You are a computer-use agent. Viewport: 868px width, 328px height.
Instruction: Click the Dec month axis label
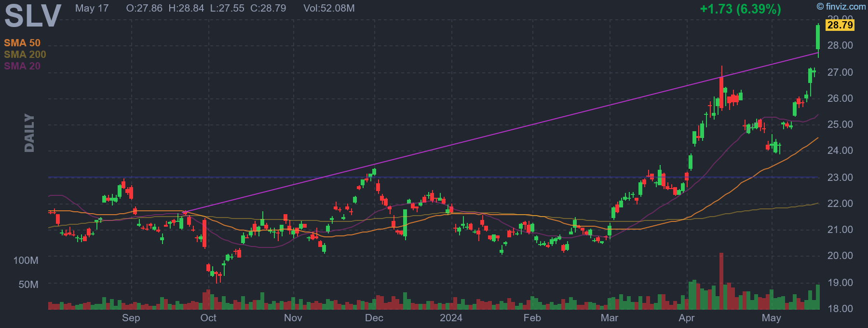coord(374,318)
